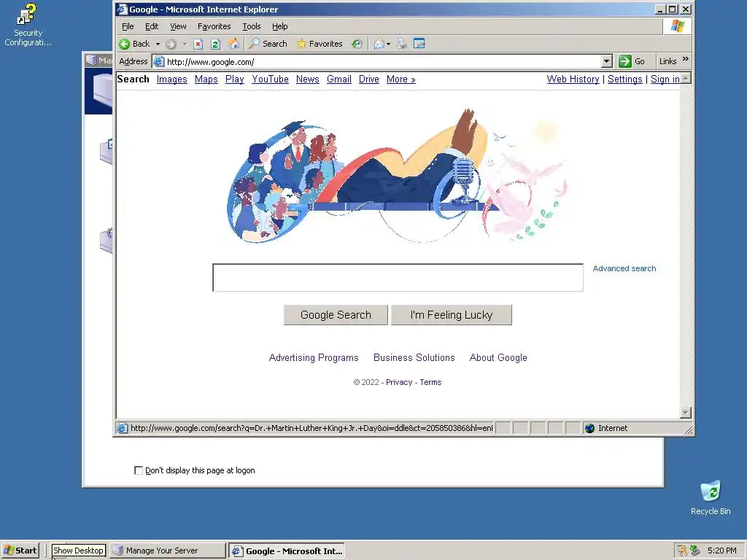Viewport: 747px width, 560px height.
Task: Open the Drive link
Action: coord(368,79)
